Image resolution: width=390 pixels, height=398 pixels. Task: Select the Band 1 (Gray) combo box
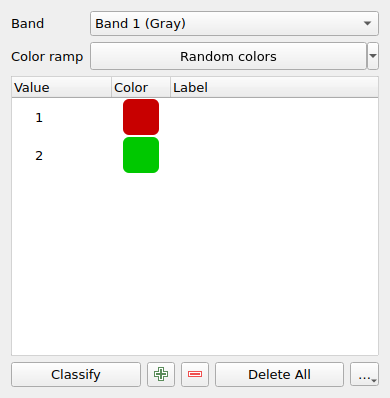click(234, 23)
